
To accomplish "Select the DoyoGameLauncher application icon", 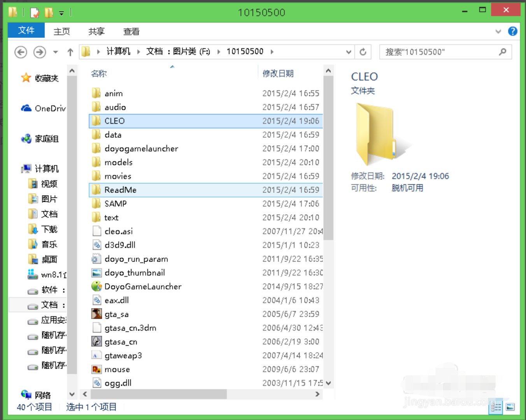I will click(x=96, y=287).
